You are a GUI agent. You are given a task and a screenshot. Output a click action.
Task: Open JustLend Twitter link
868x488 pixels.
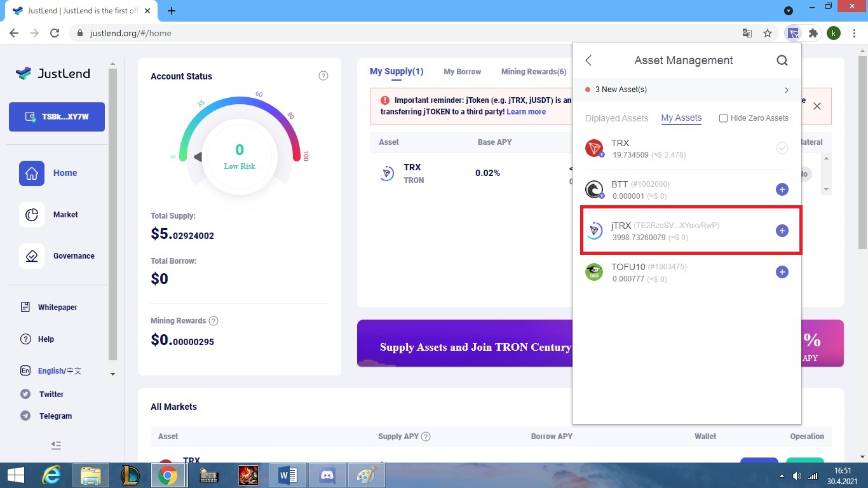coord(51,395)
